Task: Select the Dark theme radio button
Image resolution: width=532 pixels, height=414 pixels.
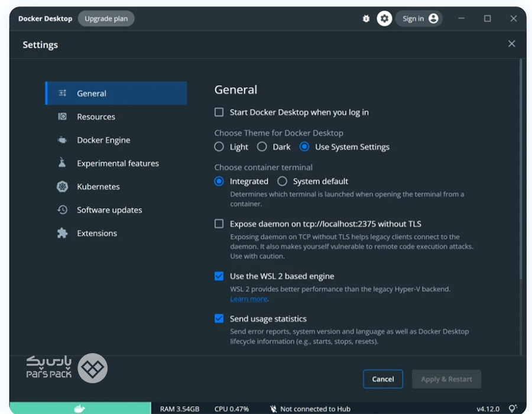Action: [x=262, y=147]
